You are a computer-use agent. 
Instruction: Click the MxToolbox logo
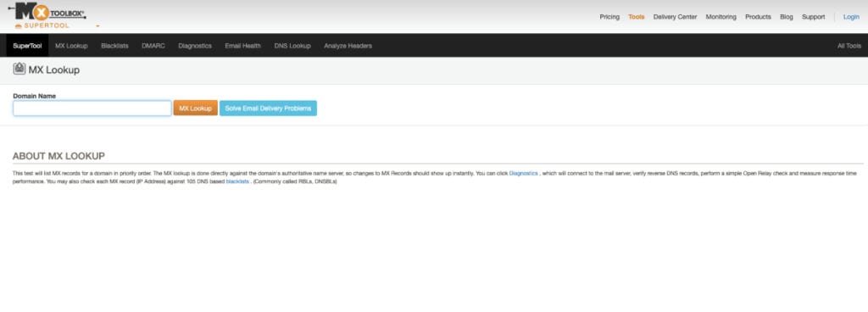47,12
